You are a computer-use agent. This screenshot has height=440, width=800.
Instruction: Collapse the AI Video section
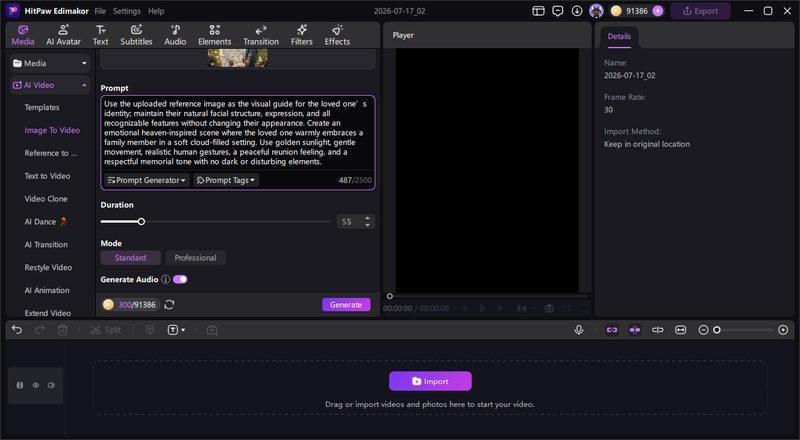click(50, 85)
